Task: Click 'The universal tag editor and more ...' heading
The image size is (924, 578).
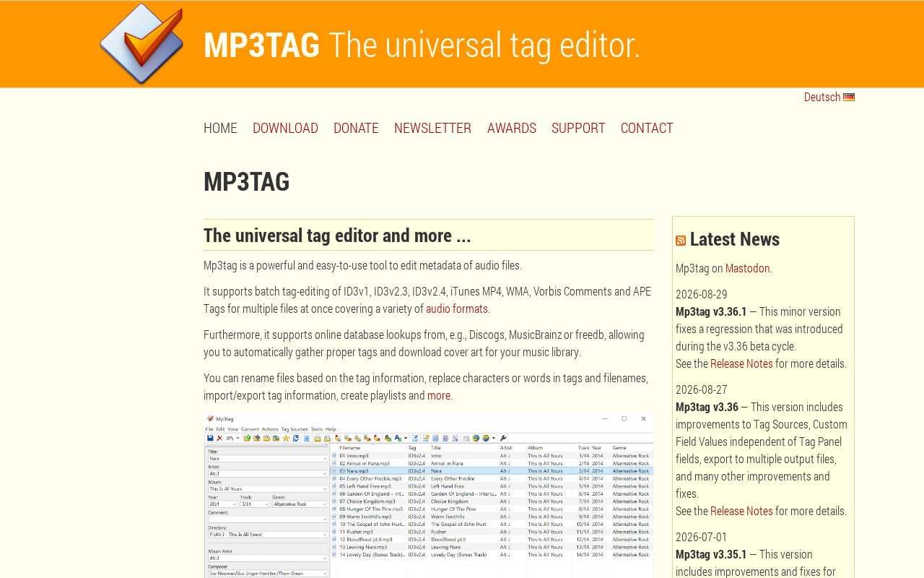Action: point(337,236)
